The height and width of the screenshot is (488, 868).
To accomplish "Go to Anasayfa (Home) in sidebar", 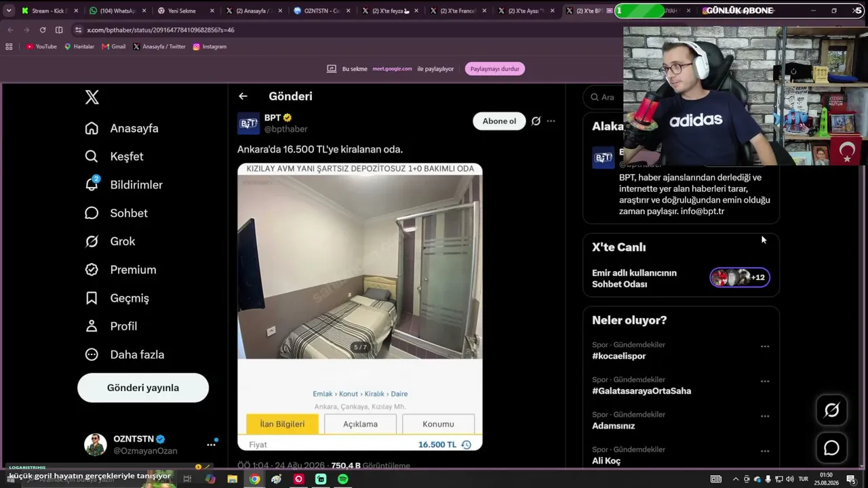I will 122,128.
